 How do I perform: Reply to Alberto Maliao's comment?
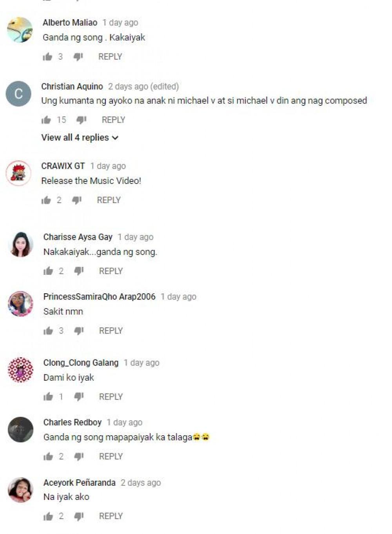point(110,57)
